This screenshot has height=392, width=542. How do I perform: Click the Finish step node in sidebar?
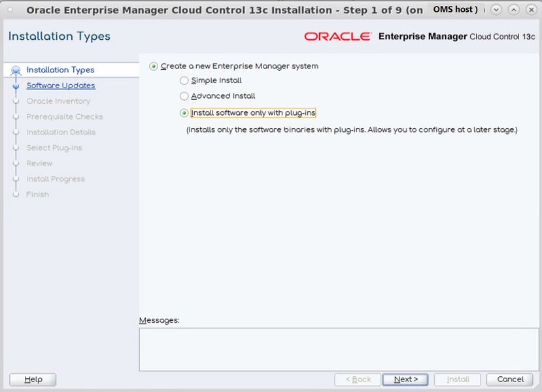click(16, 195)
